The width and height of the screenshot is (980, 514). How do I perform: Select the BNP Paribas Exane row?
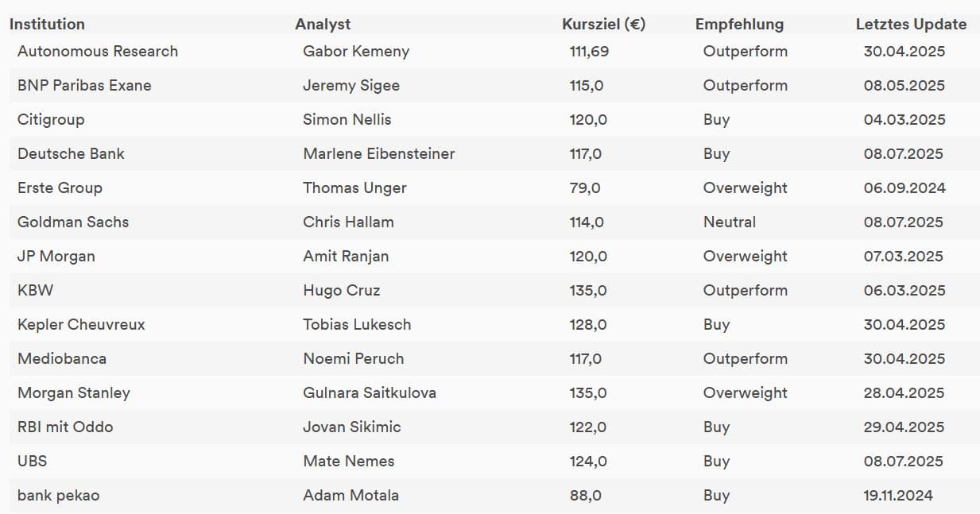tap(490, 85)
